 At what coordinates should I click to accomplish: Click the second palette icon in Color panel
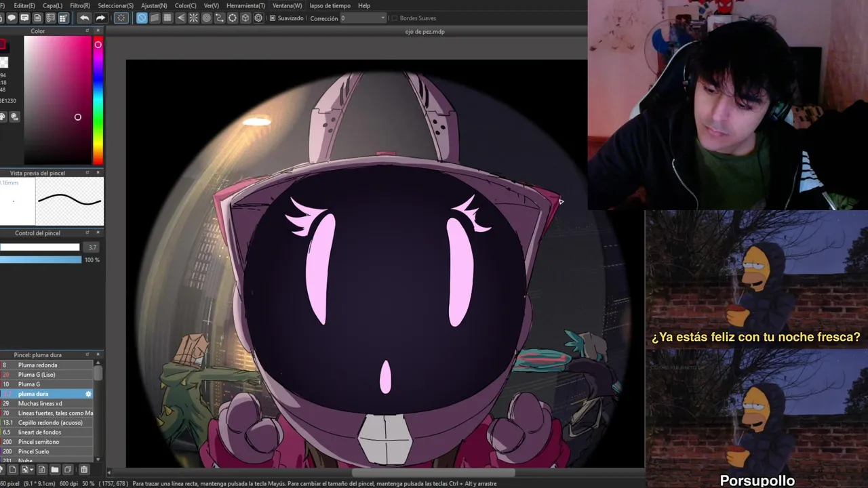(x=14, y=117)
